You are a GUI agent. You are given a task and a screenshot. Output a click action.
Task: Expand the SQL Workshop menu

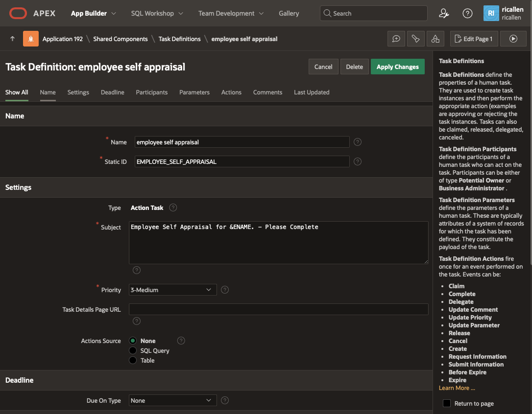[x=157, y=14]
